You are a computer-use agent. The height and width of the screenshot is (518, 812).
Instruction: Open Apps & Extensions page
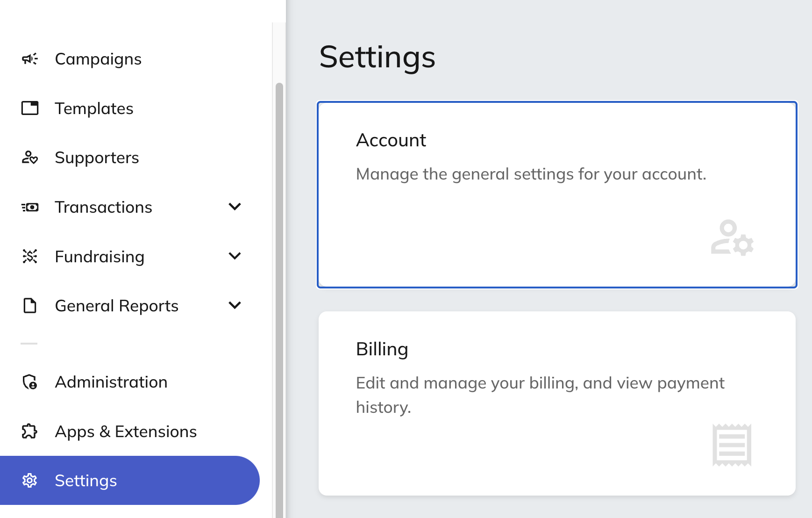pyautogui.click(x=126, y=432)
